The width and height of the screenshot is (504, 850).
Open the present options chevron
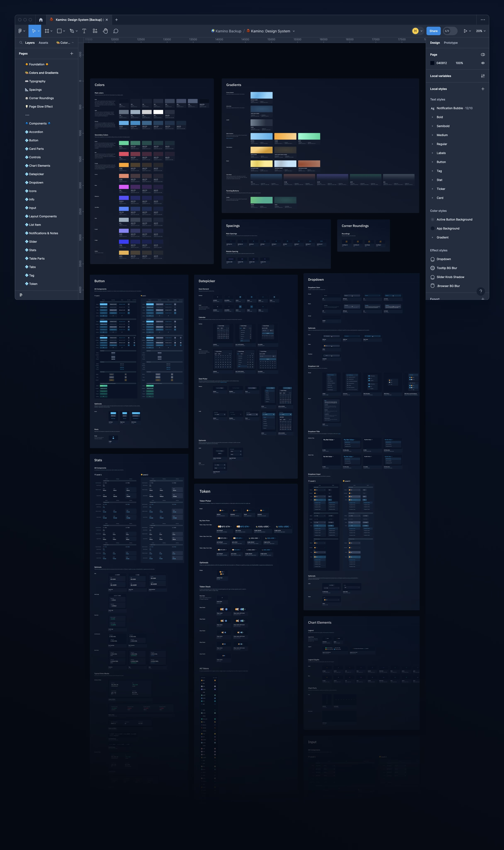tap(470, 31)
